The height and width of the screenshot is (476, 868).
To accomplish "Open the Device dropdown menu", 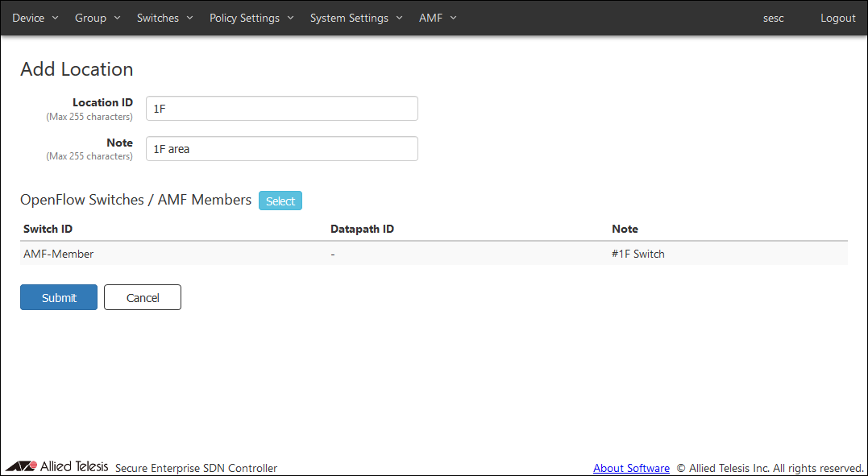I will (x=35, y=18).
